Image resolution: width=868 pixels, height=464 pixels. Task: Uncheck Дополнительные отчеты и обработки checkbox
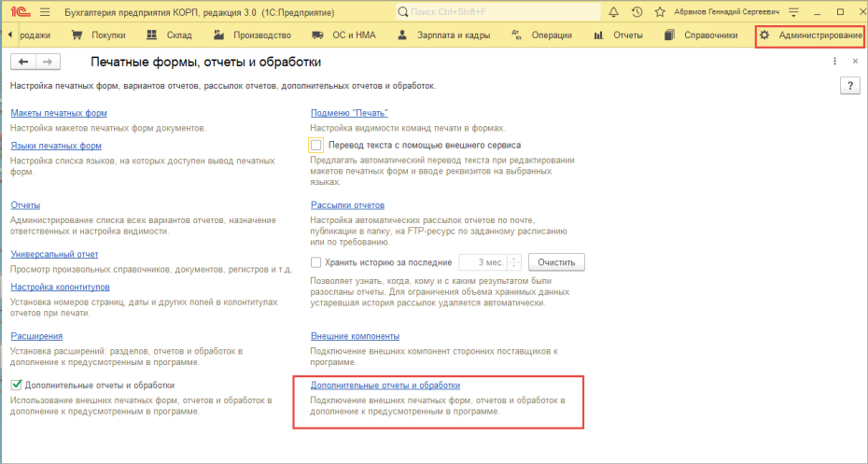click(17, 385)
